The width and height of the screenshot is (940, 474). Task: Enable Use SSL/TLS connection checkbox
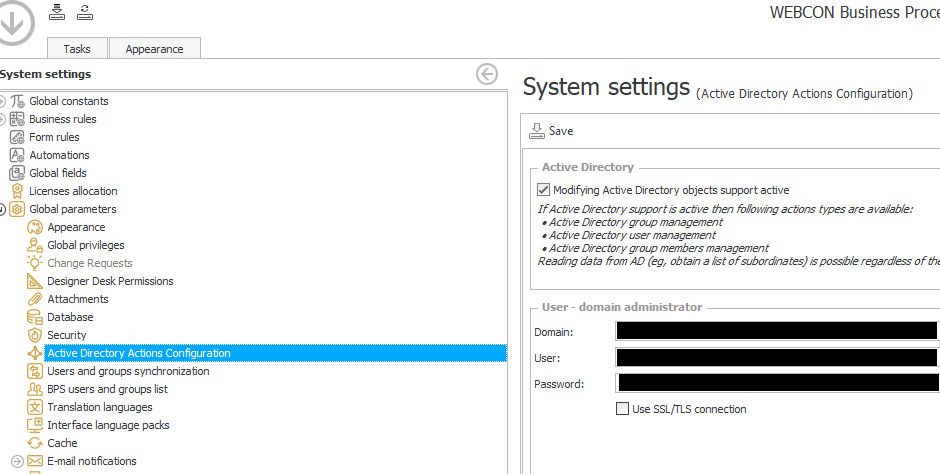pos(622,409)
